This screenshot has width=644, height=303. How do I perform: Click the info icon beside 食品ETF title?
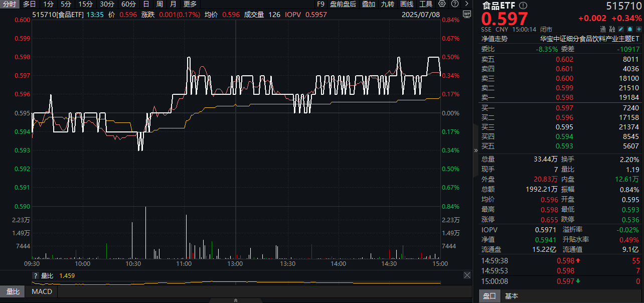(x=523, y=6)
